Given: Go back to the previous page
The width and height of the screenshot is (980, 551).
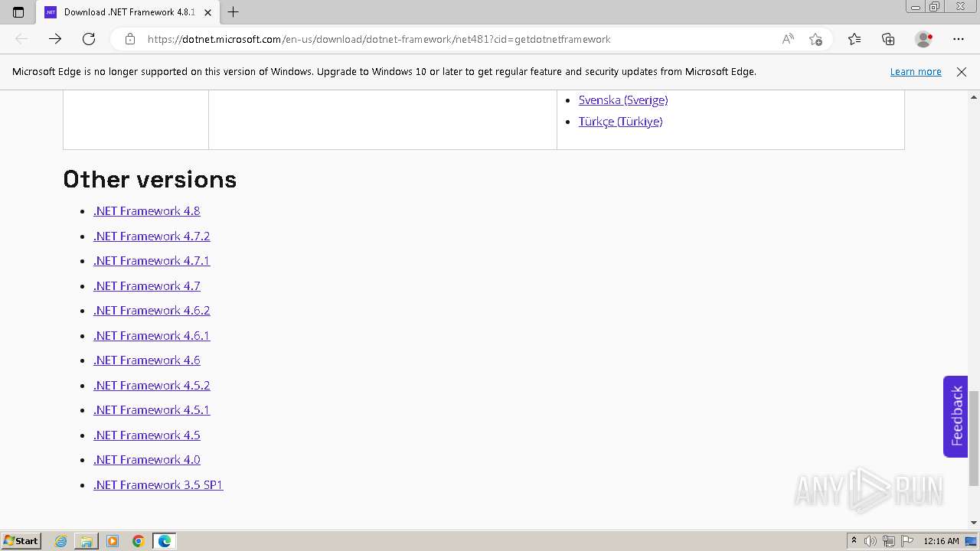Looking at the screenshot, I should click(21, 39).
